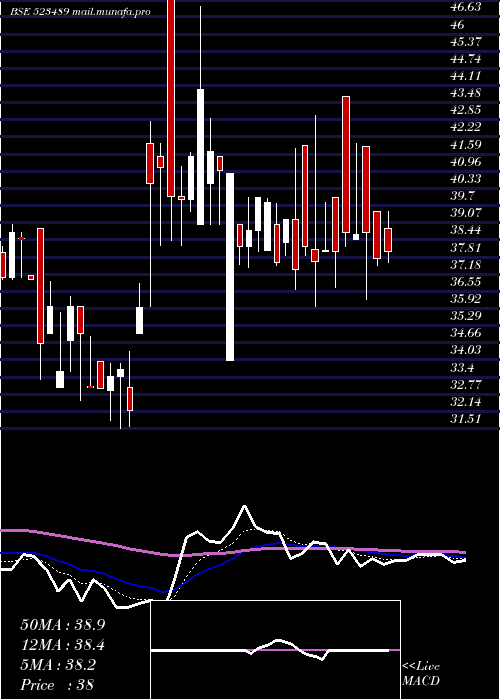This screenshot has height=700, width=500.
Task: Click the 44.11 price axis label
Action: [x=466, y=76]
